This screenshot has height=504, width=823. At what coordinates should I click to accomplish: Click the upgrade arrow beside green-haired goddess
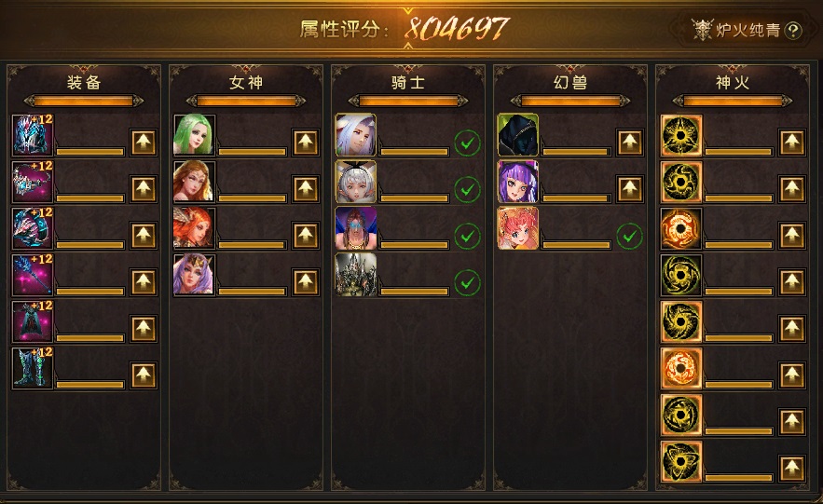(306, 143)
